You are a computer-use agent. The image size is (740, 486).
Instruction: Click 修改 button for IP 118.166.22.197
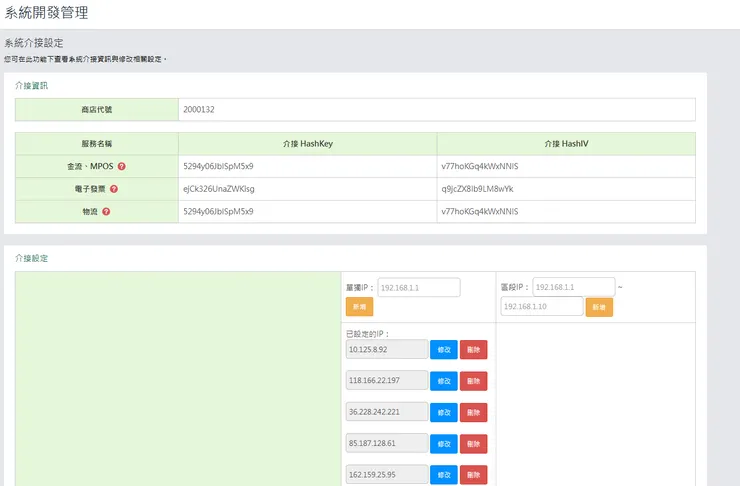(x=444, y=381)
